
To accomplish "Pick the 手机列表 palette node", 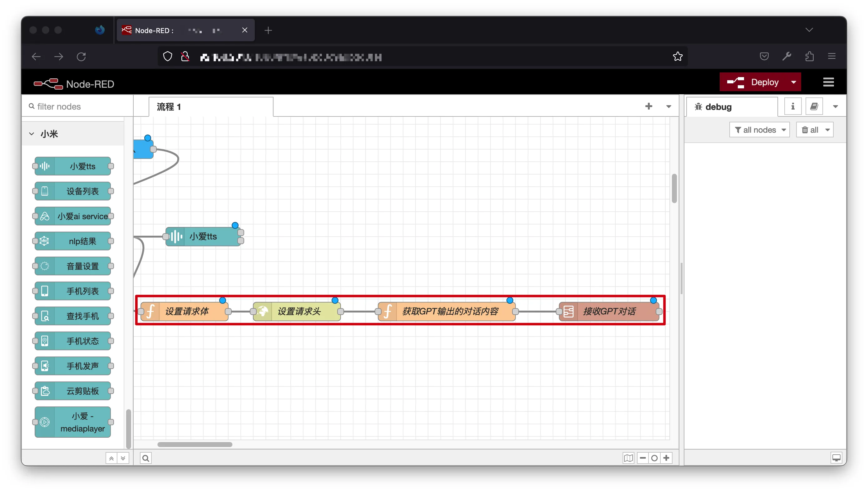I will (x=73, y=291).
